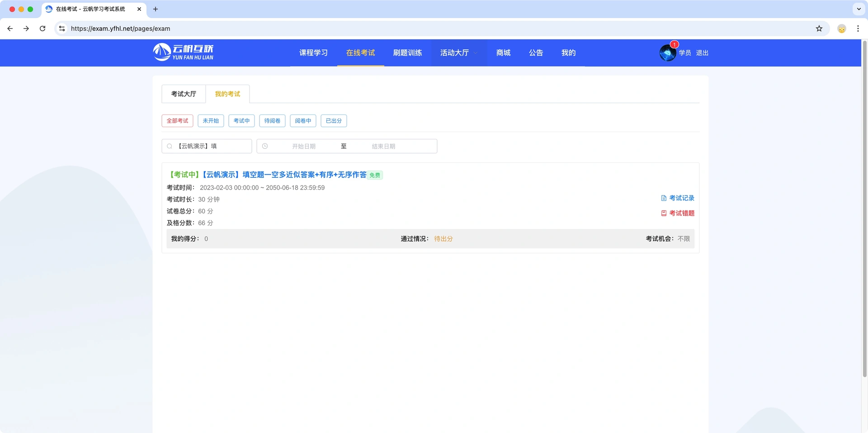
Task: Focus the exam name search field
Action: [x=207, y=146]
